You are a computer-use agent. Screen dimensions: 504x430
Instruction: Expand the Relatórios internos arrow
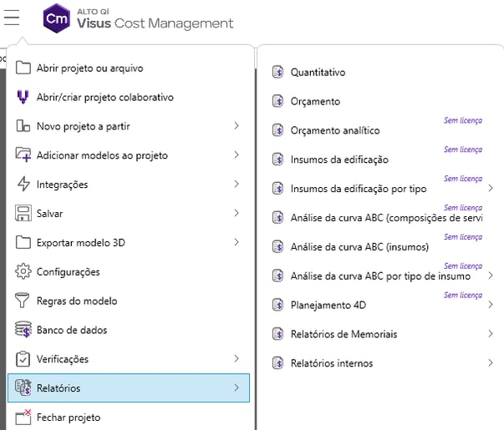[x=490, y=363]
